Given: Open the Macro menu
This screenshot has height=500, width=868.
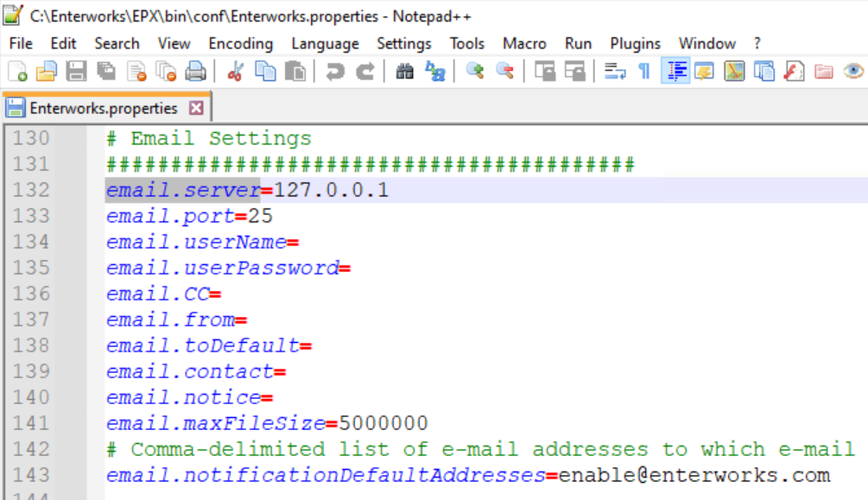Looking at the screenshot, I should 523,43.
